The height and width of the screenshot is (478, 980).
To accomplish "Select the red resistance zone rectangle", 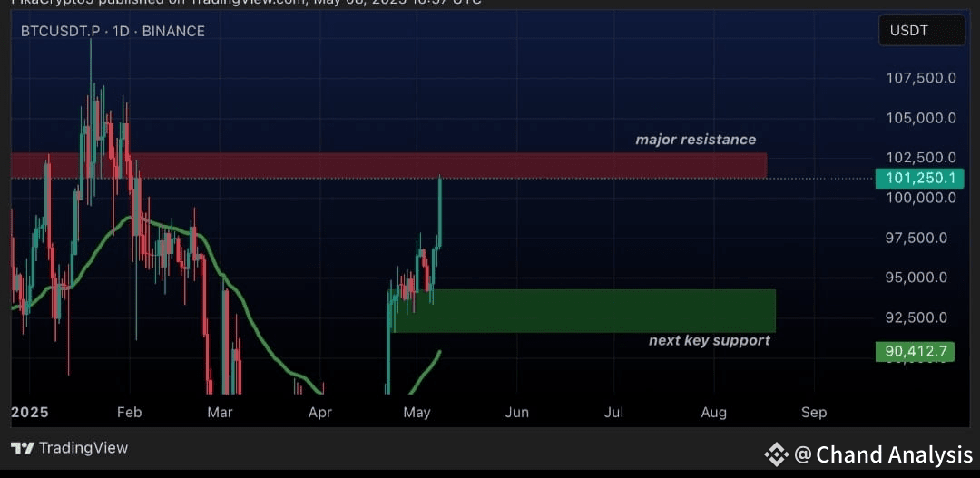I will pos(388,166).
